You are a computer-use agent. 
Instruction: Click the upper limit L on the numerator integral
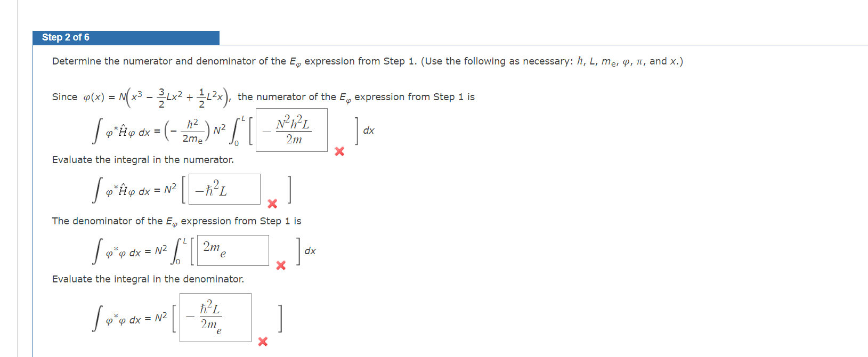click(x=244, y=119)
